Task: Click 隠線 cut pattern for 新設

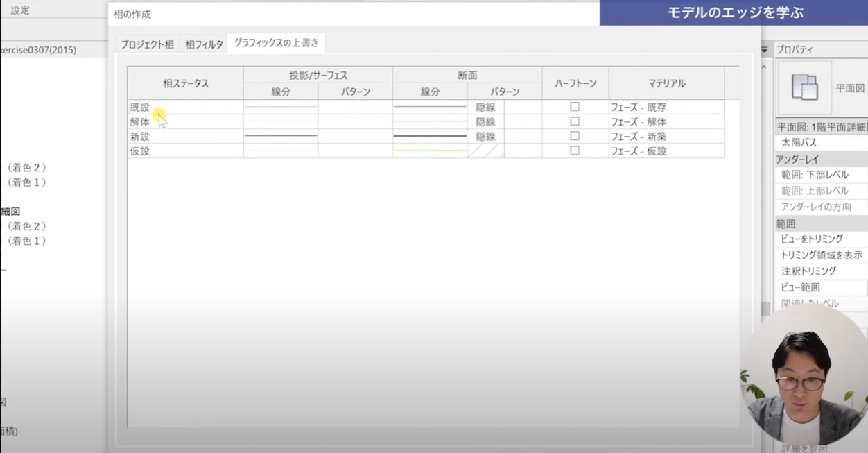Action: [x=485, y=137]
